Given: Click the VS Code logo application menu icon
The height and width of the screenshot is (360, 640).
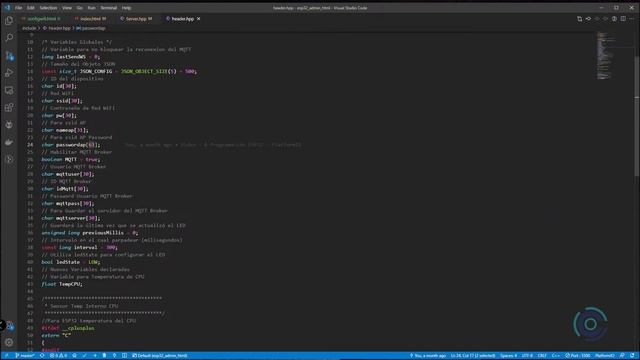Looking at the screenshot, I should click(7, 8).
